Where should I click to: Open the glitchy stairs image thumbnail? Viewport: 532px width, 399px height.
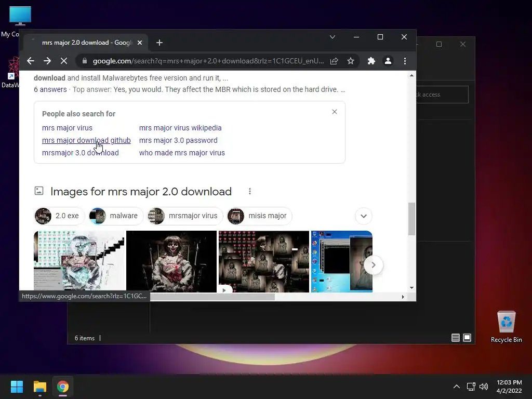(x=79, y=261)
